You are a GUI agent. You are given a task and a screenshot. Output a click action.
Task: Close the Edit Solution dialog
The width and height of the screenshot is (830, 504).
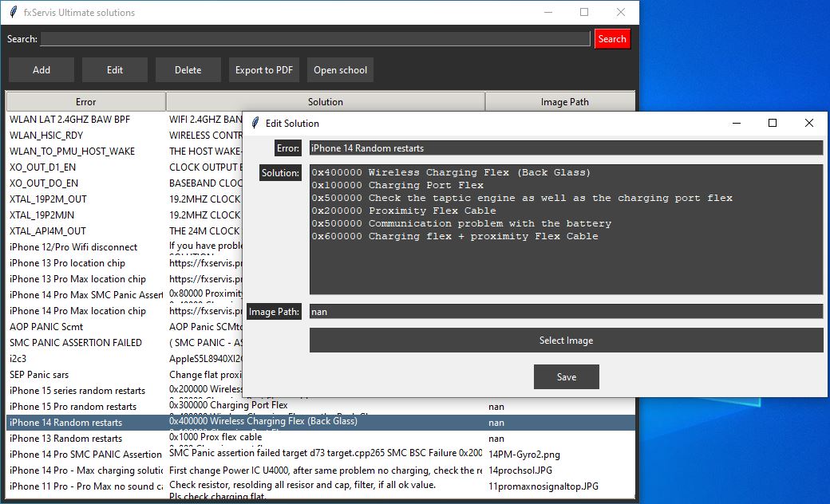[808, 123]
